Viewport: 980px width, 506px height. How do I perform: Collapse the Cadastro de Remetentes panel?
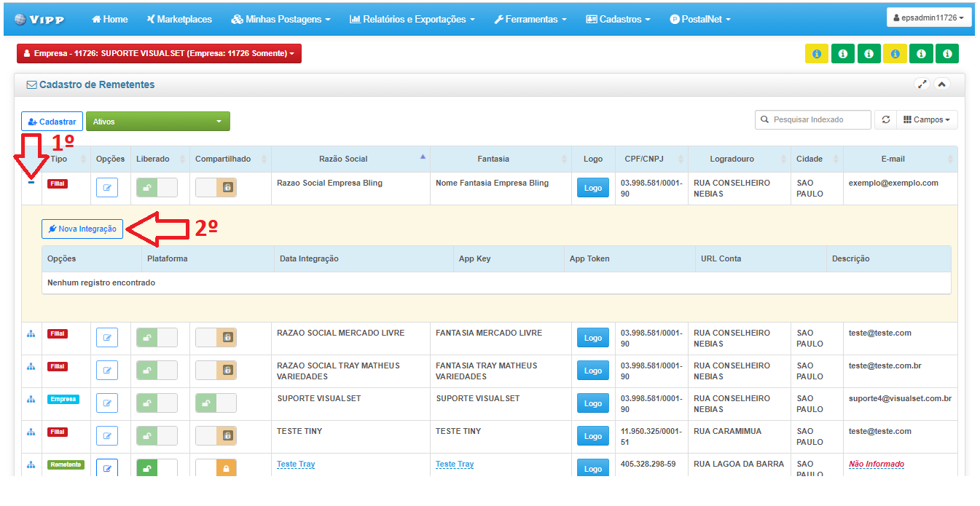941,84
